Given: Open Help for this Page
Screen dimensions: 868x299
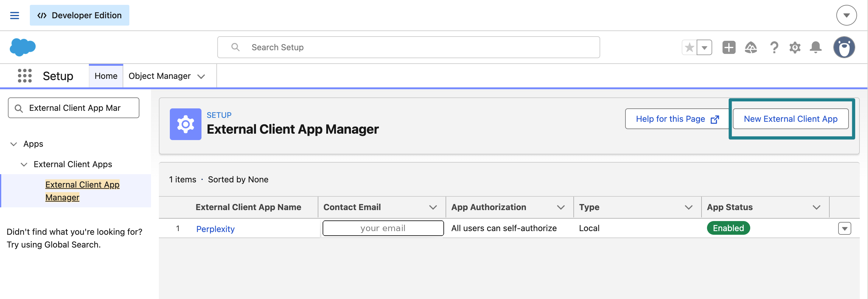Looking at the screenshot, I should tap(677, 119).
